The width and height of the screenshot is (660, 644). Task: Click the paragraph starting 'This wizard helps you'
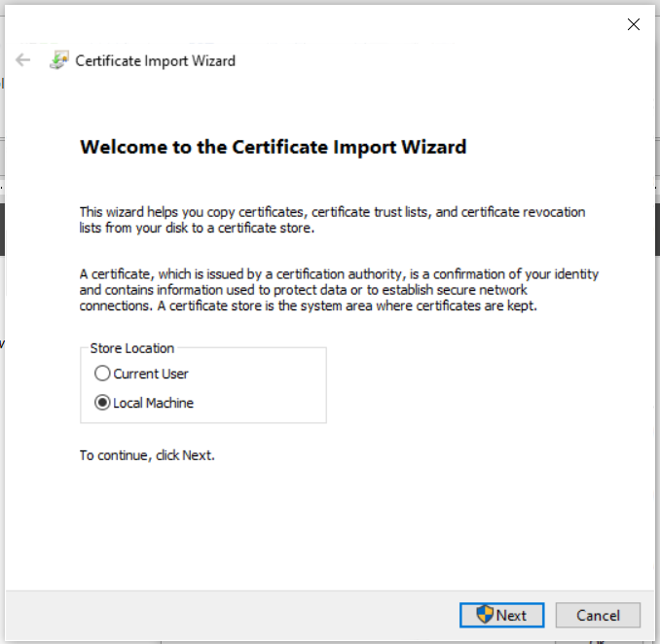[x=331, y=220]
